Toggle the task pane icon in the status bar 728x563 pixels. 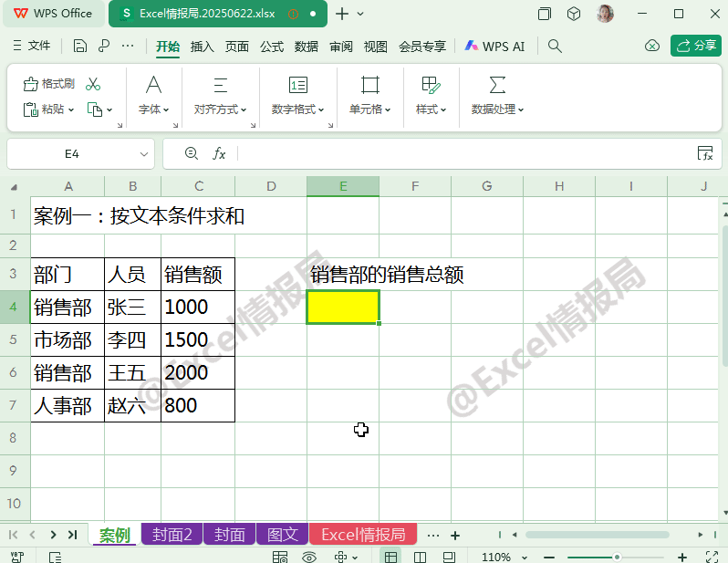point(55,557)
